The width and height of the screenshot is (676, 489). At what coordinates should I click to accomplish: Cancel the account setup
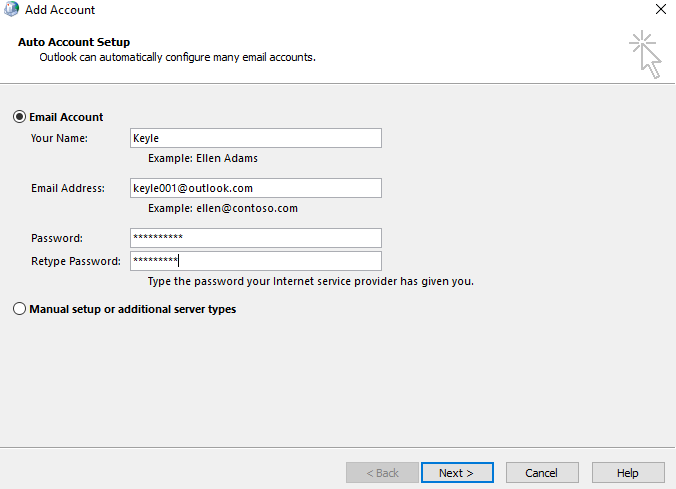pyautogui.click(x=542, y=472)
